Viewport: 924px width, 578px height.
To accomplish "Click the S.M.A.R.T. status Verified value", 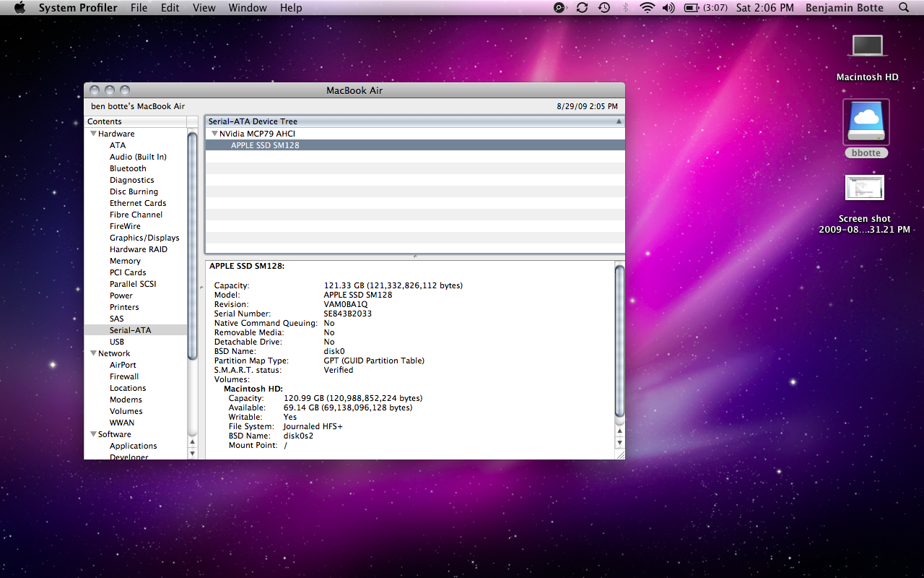I will tap(339, 370).
